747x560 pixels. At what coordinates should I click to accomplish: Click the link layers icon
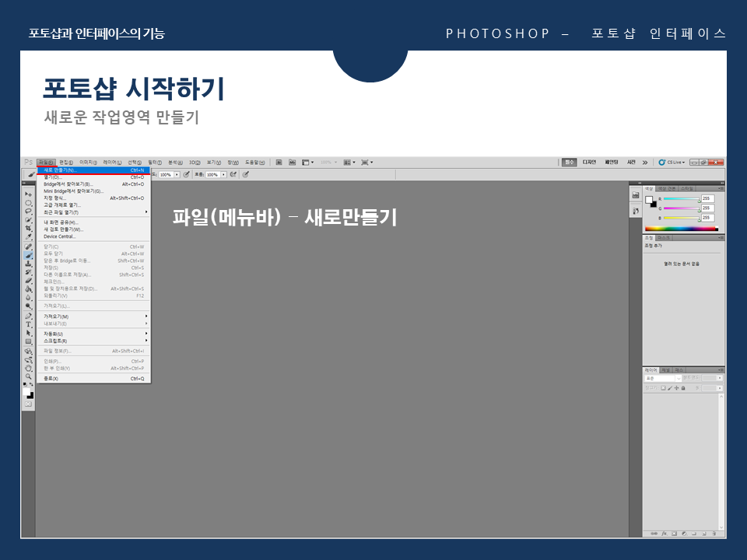click(654, 534)
